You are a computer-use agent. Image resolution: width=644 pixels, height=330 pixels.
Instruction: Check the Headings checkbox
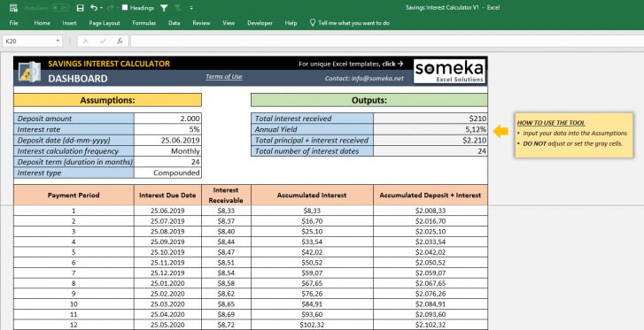pyautogui.click(x=125, y=7)
